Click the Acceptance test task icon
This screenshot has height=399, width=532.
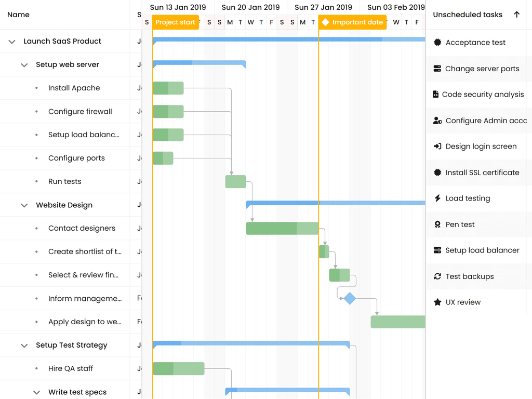point(437,43)
